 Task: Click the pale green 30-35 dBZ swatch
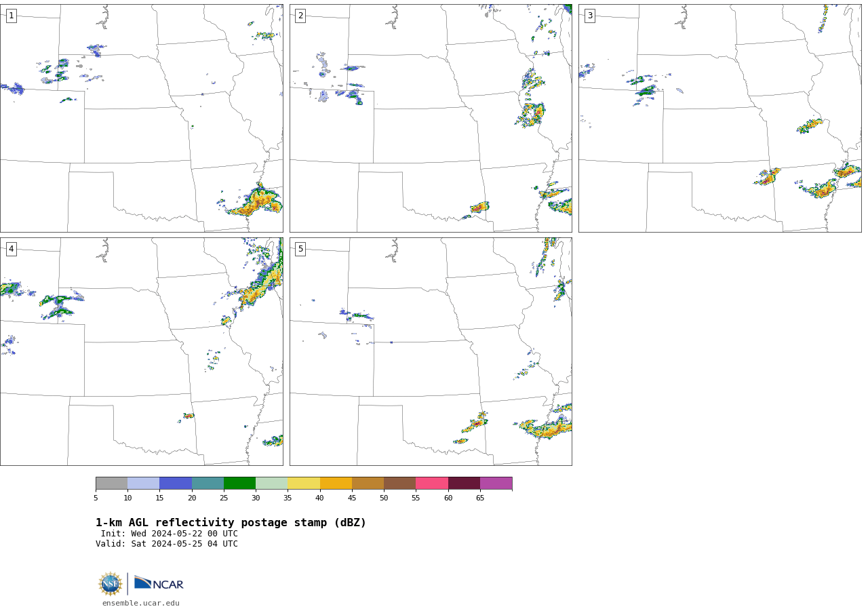click(271, 484)
